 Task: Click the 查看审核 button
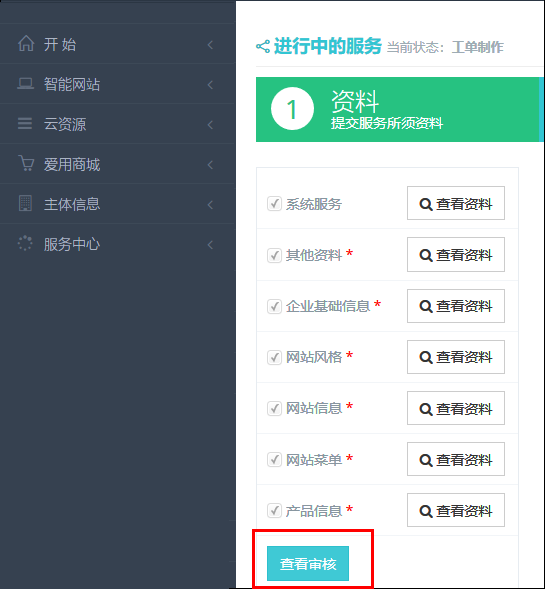pyautogui.click(x=308, y=563)
